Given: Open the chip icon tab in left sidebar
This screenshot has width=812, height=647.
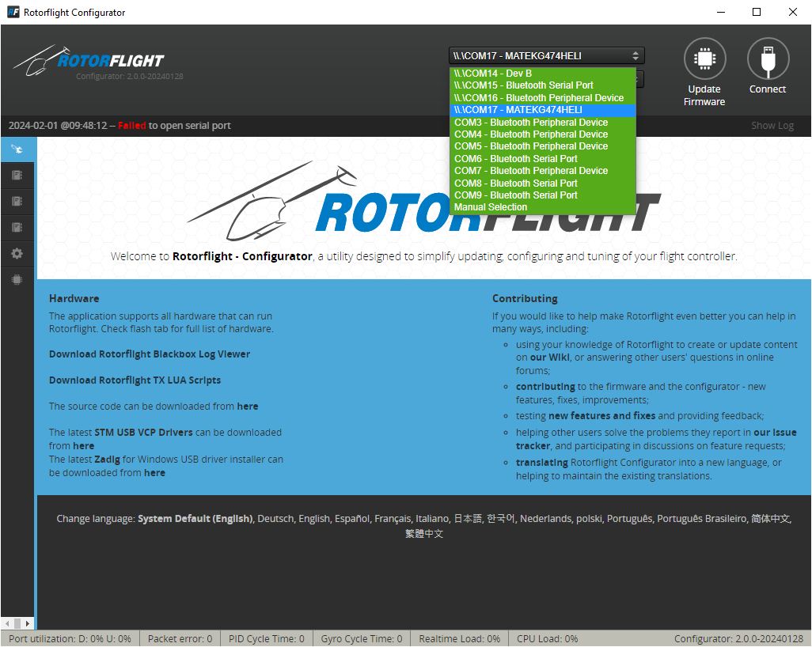Looking at the screenshot, I should pos(17,280).
